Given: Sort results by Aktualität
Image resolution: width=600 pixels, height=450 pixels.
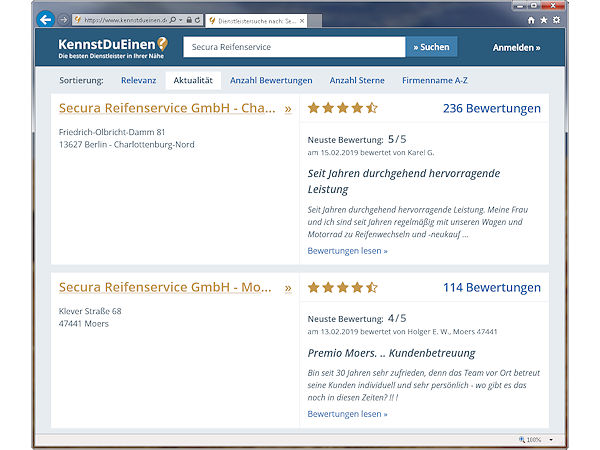Looking at the screenshot, I should coord(193,80).
